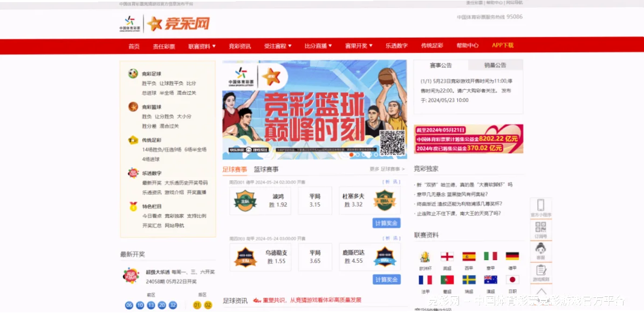Click the 竞彩篮球 basketball icon
The width and height of the screenshot is (644, 313).
click(x=133, y=107)
